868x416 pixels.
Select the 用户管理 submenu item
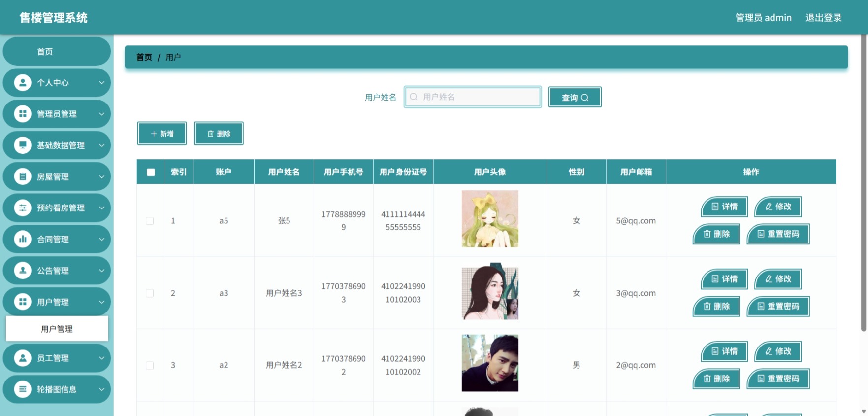[57, 329]
